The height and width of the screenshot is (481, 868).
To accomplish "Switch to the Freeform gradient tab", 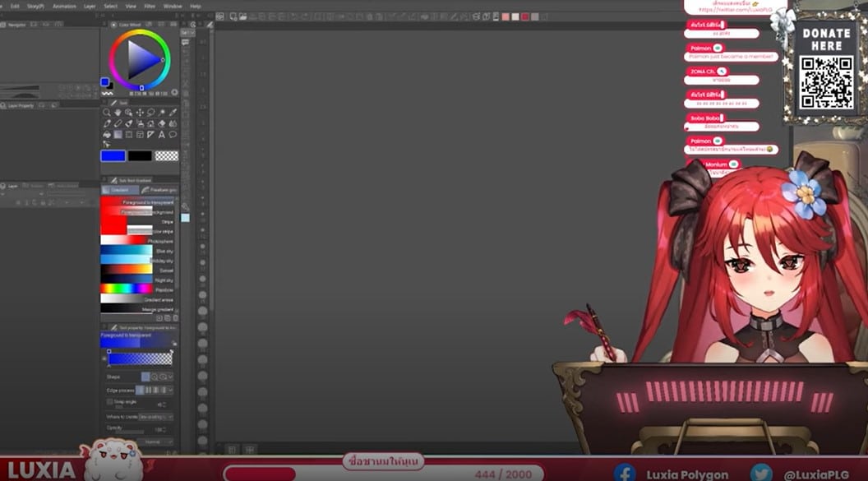I will coord(159,190).
